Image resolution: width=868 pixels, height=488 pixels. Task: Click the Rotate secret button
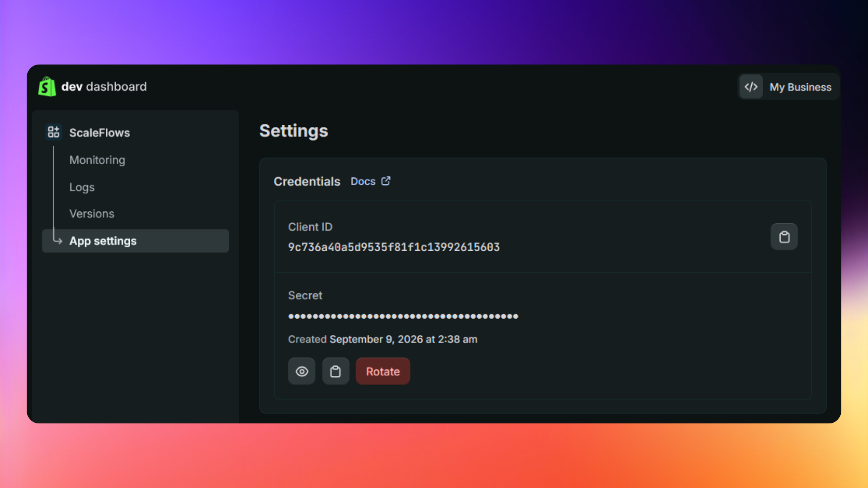tap(383, 371)
